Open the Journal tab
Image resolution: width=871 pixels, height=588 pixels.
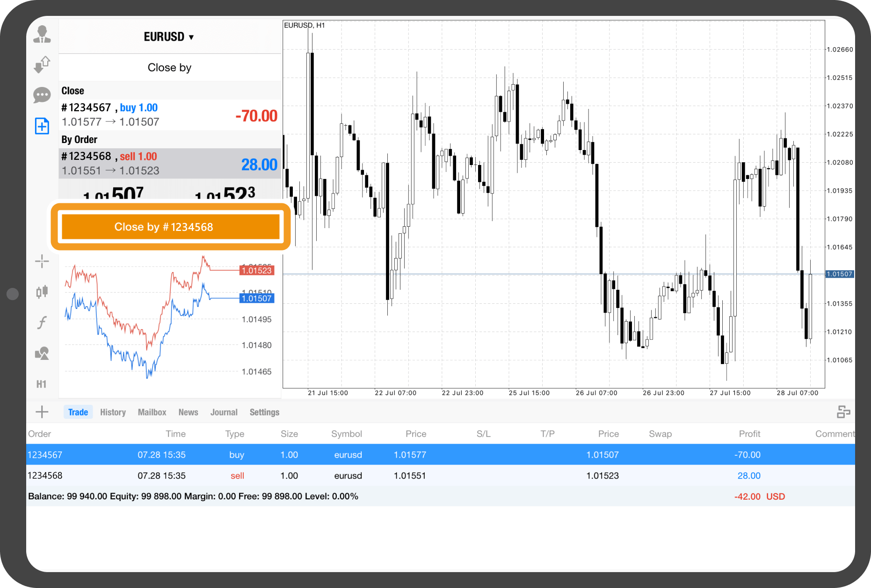tap(224, 412)
